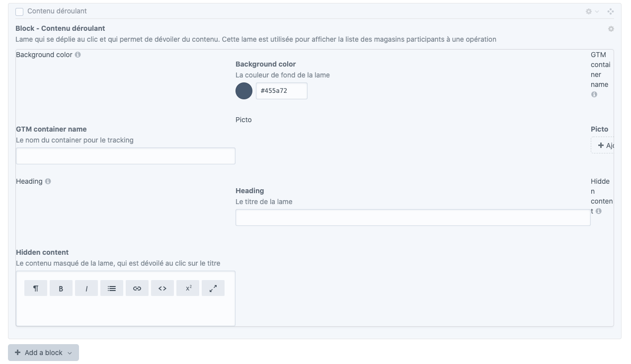Toggle bold formatting in the editor
The image size is (631, 364).
click(x=61, y=288)
